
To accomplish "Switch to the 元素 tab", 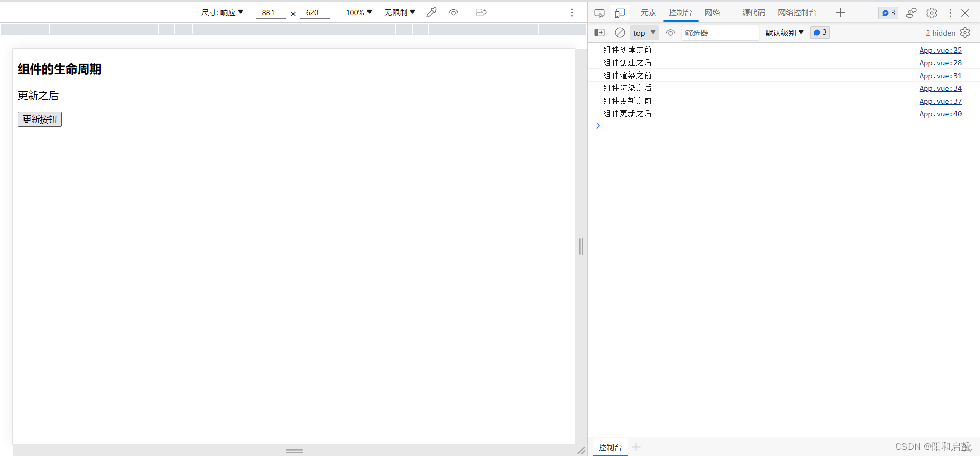I will [x=648, y=13].
